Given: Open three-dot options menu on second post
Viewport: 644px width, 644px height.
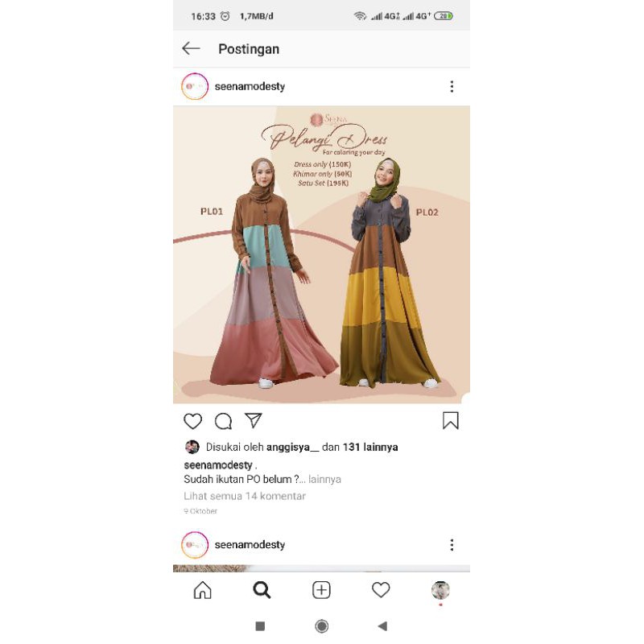Looking at the screenshot, I should (x=452, y=545).
